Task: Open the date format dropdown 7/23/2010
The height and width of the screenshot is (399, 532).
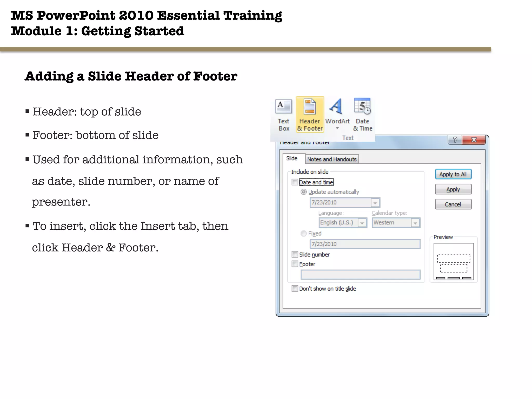Action: (x=375, y=203)
